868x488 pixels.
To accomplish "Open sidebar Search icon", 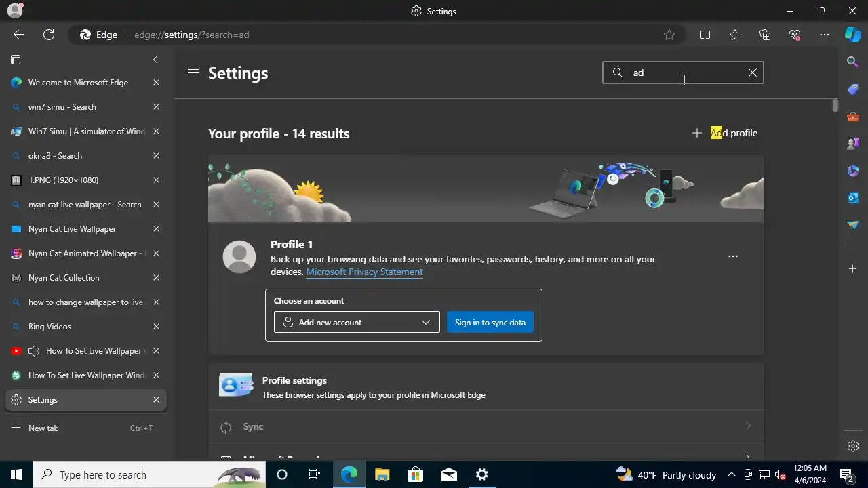I will (x=853, y=62).
